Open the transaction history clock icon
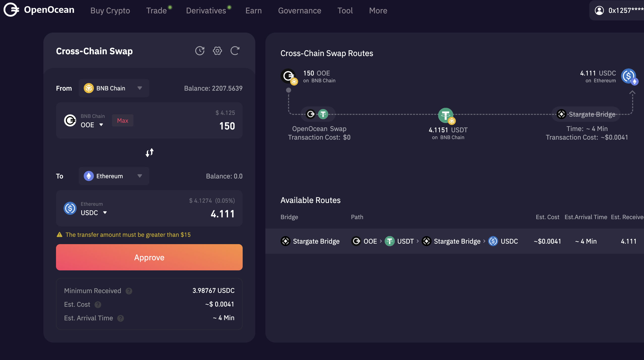Viewport: 644px width, 360px height. [200, 51]
